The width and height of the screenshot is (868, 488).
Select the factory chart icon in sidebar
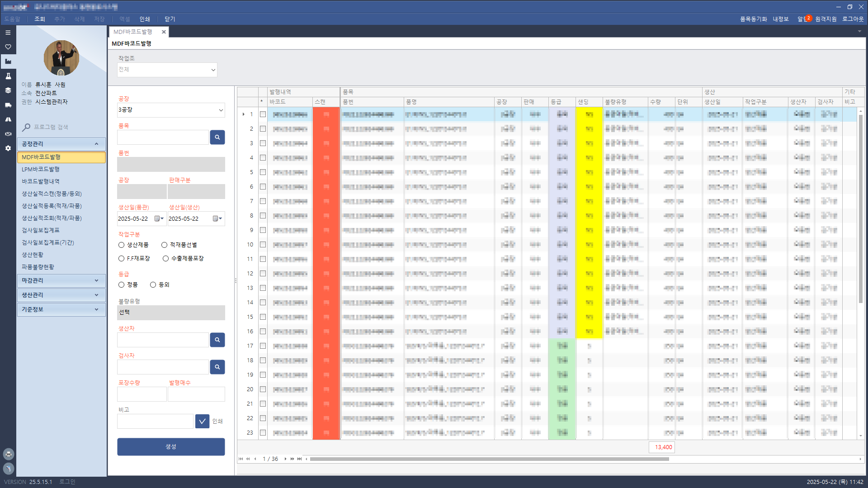point(8,62)
